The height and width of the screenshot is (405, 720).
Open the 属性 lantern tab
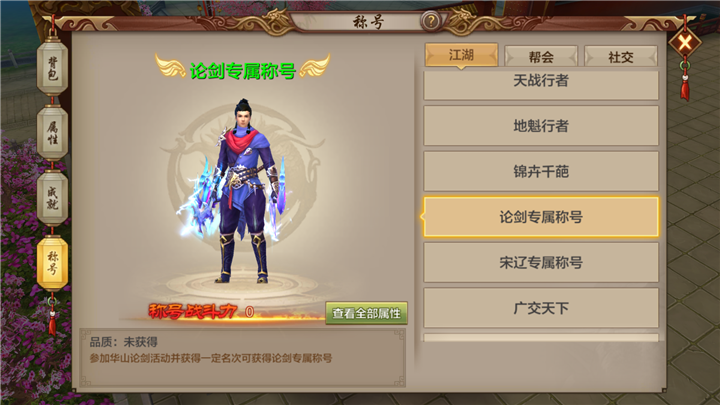[52, 133]
